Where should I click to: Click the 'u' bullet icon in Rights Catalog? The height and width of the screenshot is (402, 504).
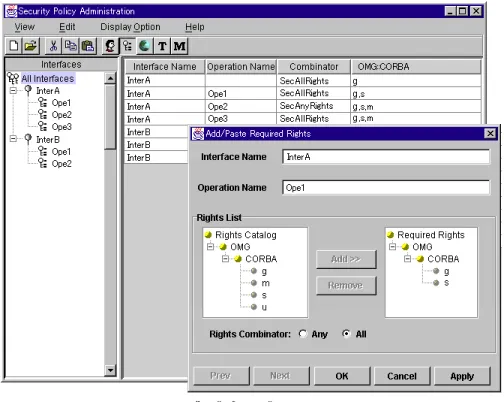click(254, 307)
